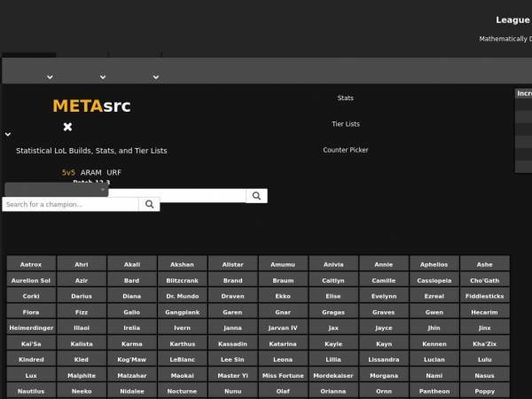Open the Counter Picker menu item
532x399 pixels.
click(x=346, y=150)
